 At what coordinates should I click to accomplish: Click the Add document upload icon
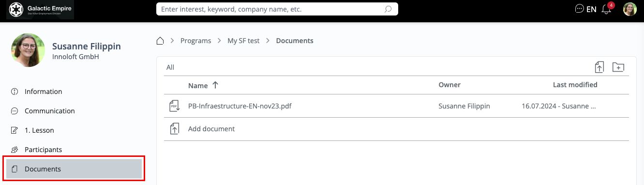[x=174, y=129]
